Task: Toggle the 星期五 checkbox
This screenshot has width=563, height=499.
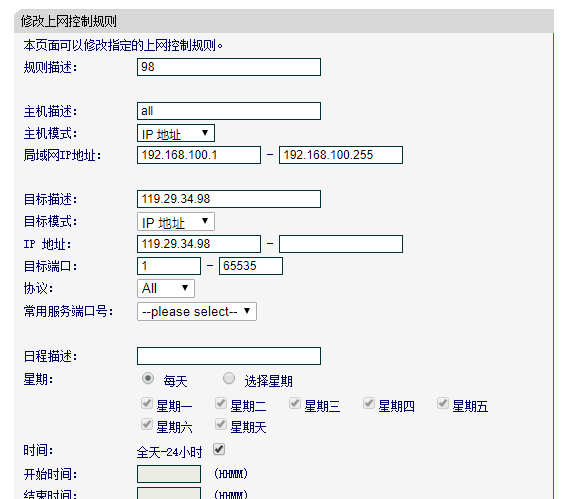Action: coord(443,404)
